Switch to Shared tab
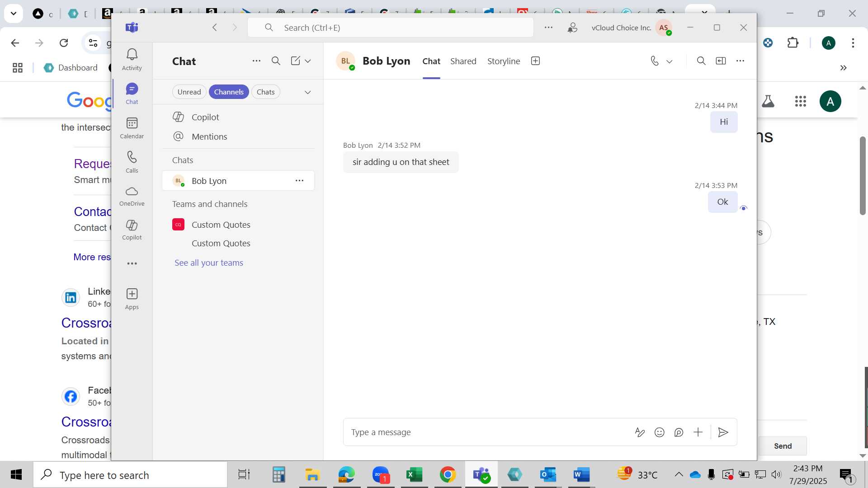This screenshot has height=488, width=868. click(463, 61)
